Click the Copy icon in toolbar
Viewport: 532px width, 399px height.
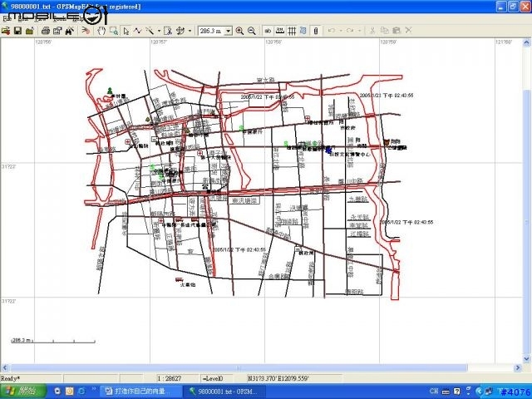pyautogui.click(x=384, y=31)
